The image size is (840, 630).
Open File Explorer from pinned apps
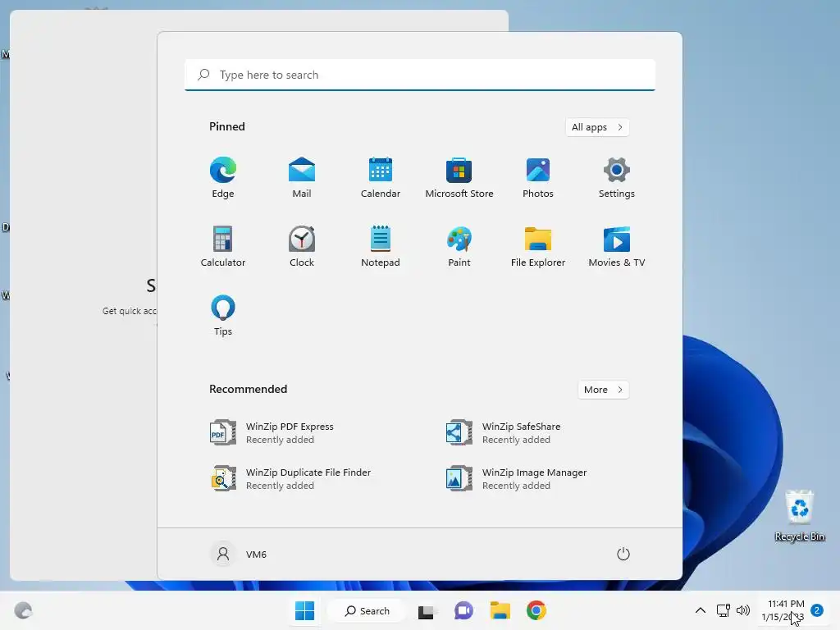[538, 246]
